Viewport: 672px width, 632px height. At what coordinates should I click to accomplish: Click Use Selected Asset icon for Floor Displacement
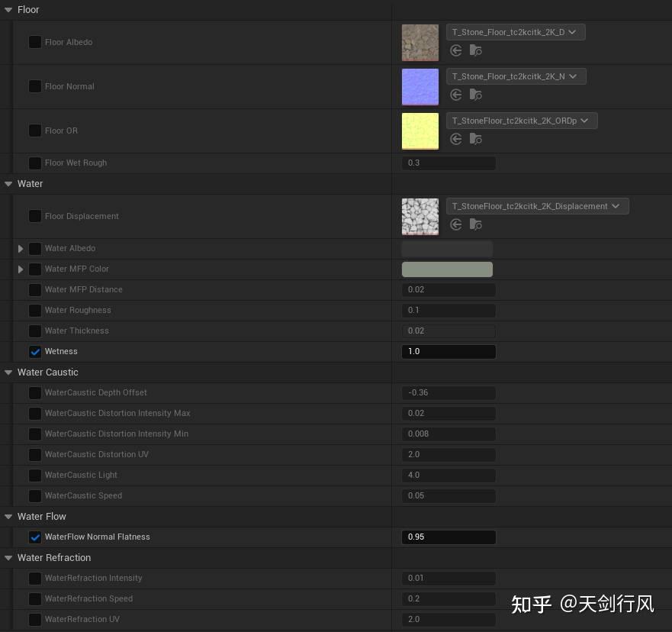455,224
